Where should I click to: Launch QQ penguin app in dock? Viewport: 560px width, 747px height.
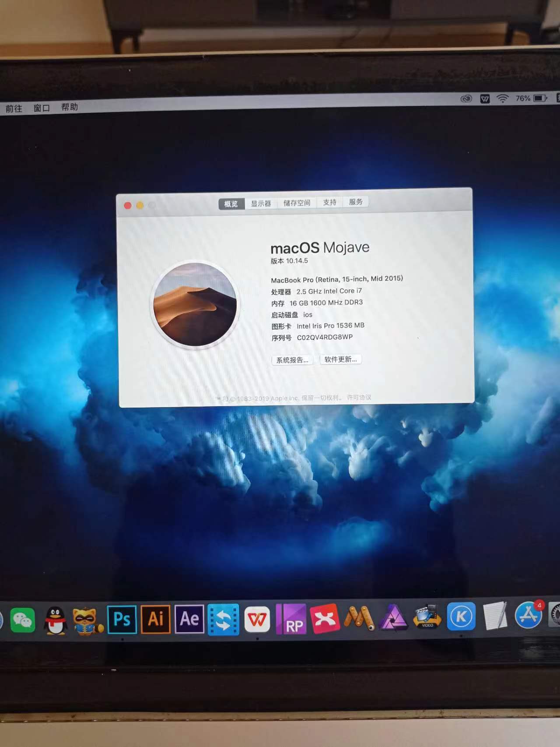click(x=56, y=620)
